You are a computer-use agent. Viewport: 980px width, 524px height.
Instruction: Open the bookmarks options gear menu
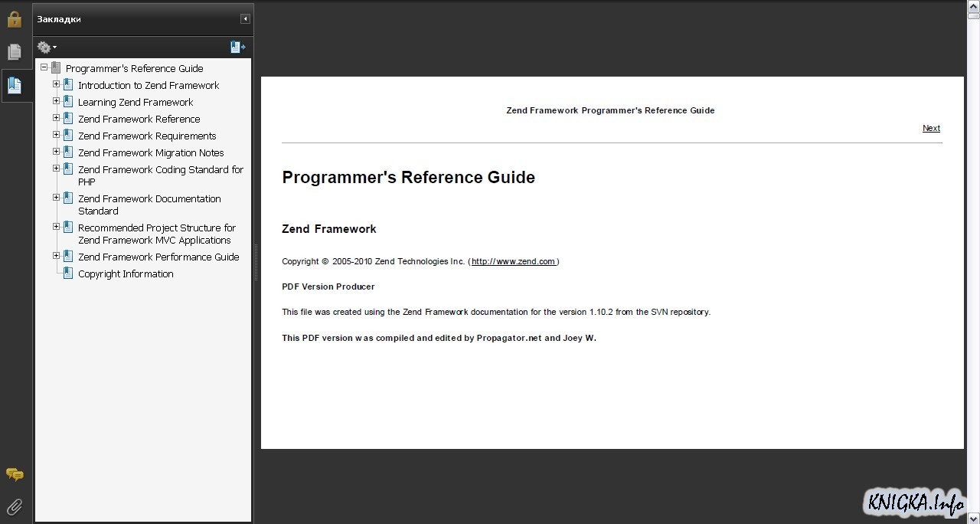pos(47,47)
